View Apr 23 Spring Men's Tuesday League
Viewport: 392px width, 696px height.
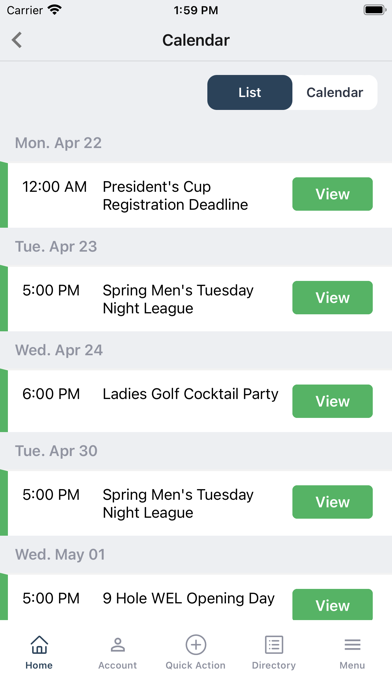[x=332, y=297]
